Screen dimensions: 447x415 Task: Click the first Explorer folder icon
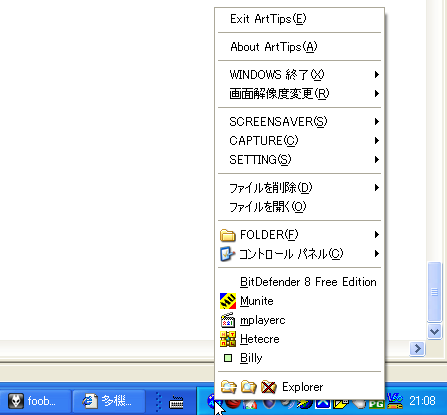(x=228, y=387)
